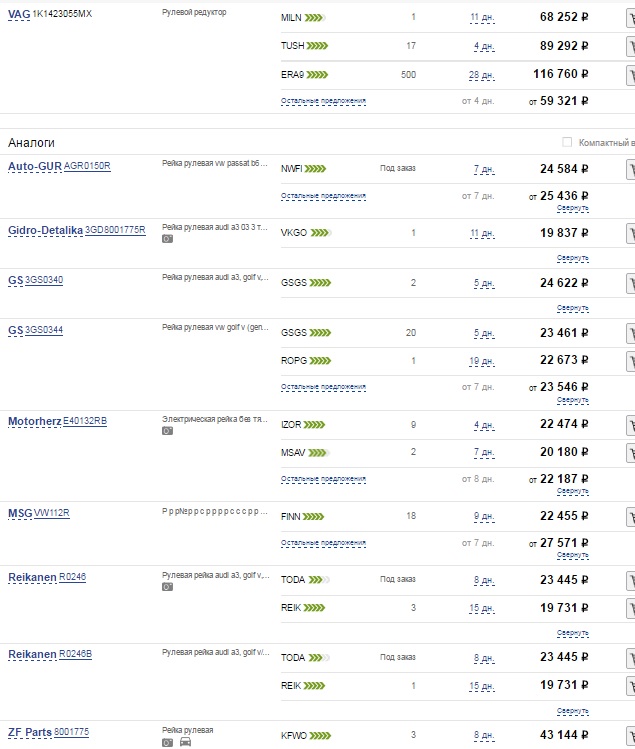
Task: Add the 24 584 ₽ NWFI offer to cart
Action: click(x=631, y=170)
